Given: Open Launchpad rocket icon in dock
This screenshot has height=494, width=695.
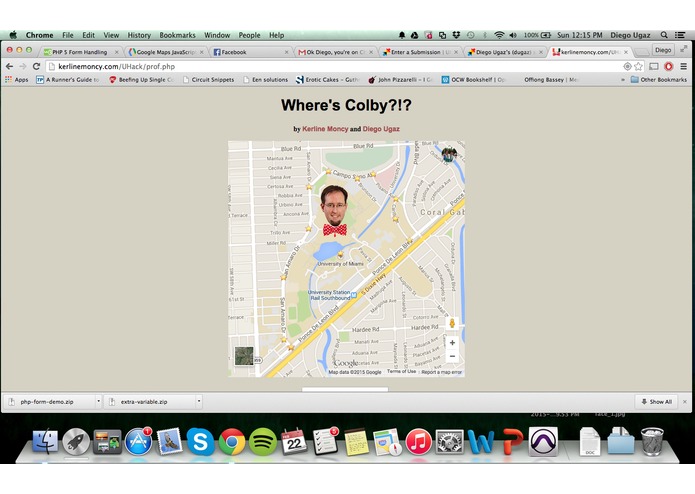Looking at the screenshot, I should [76, 441].
